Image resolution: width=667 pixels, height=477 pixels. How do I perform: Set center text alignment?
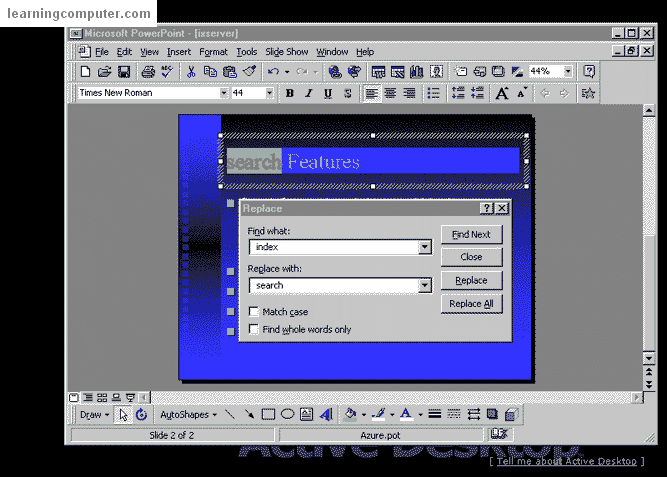click(391, 93)
